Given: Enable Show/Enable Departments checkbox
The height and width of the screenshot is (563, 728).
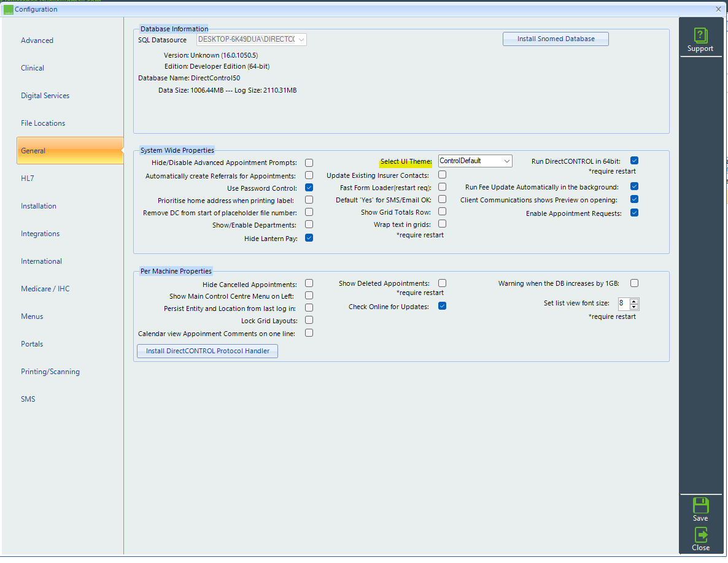Looking at the screenshot, I should click(309, 224).
